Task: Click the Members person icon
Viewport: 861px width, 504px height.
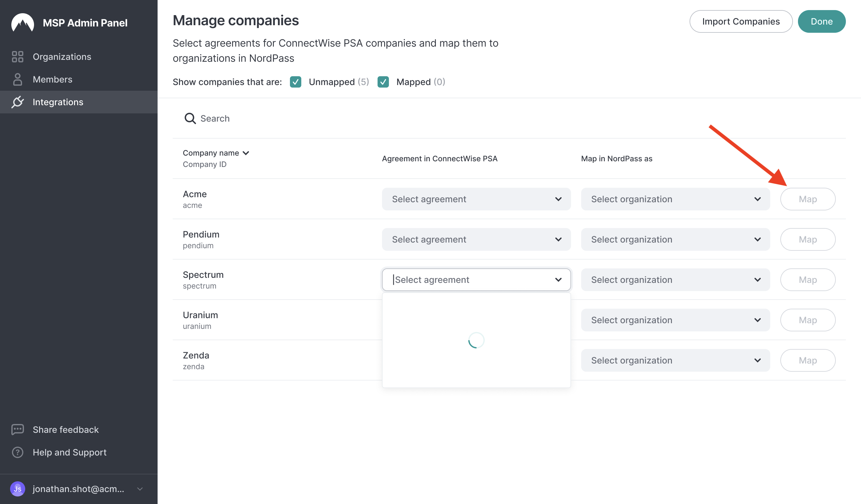Action: click(17, 79)
